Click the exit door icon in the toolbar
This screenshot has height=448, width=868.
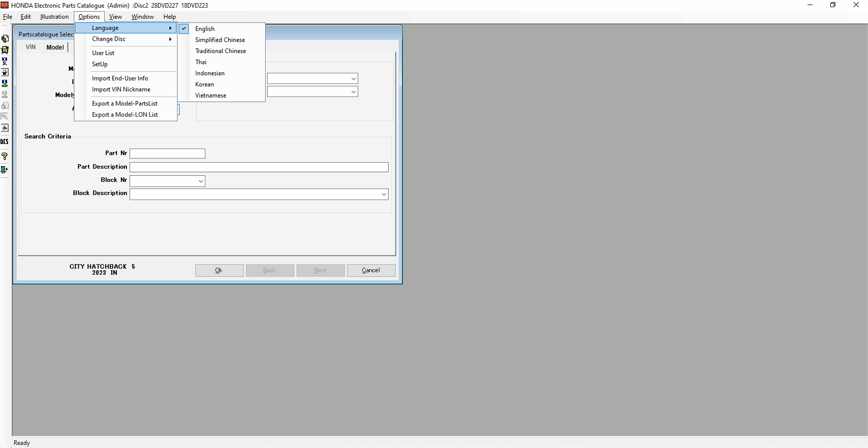point(5,170)
